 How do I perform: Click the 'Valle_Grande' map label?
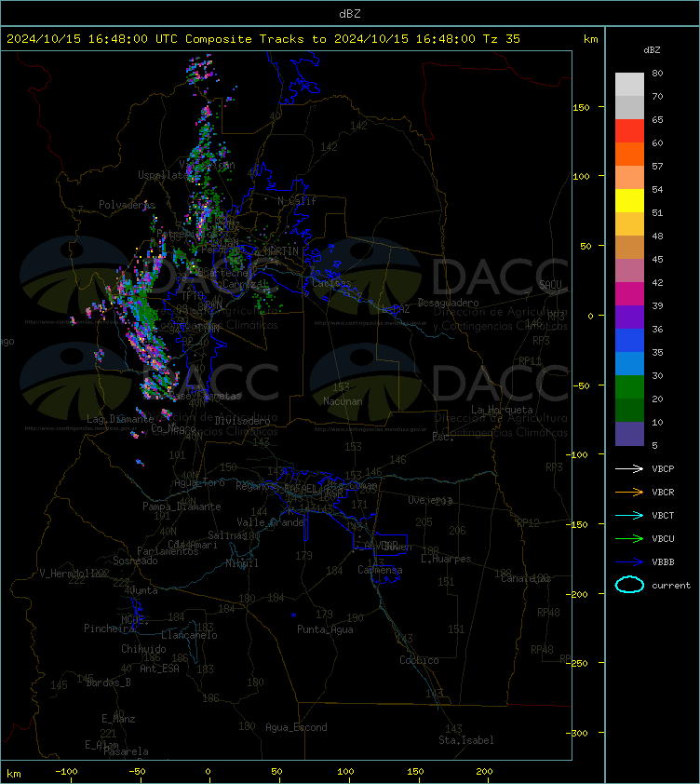coord(271,522)
